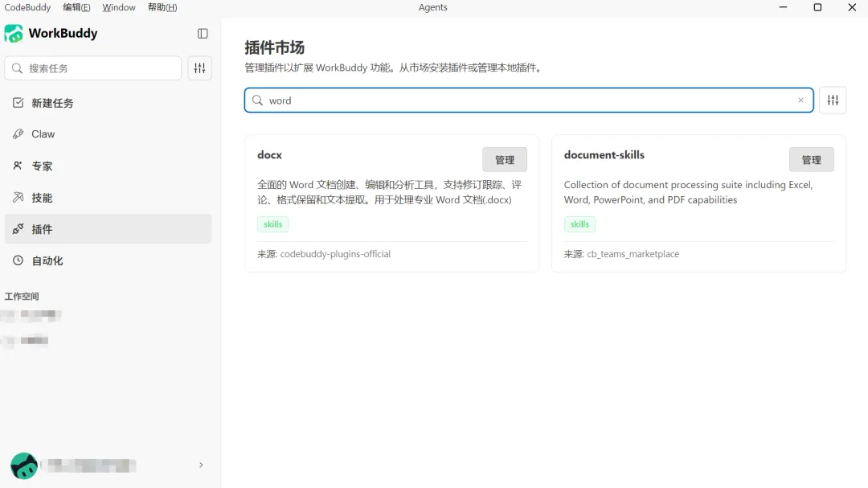Click the skills tag on document-skills card
868x488 pixels.
(x=579, y=224)
